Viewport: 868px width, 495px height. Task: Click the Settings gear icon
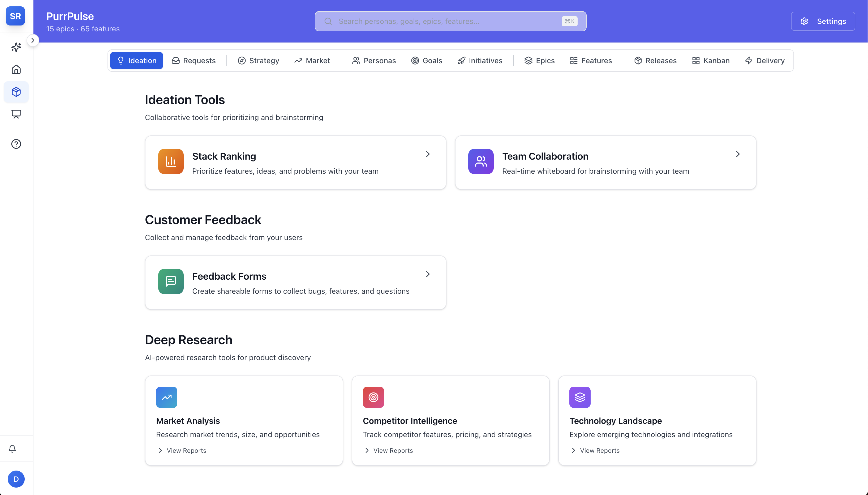(x=804, y=22)
